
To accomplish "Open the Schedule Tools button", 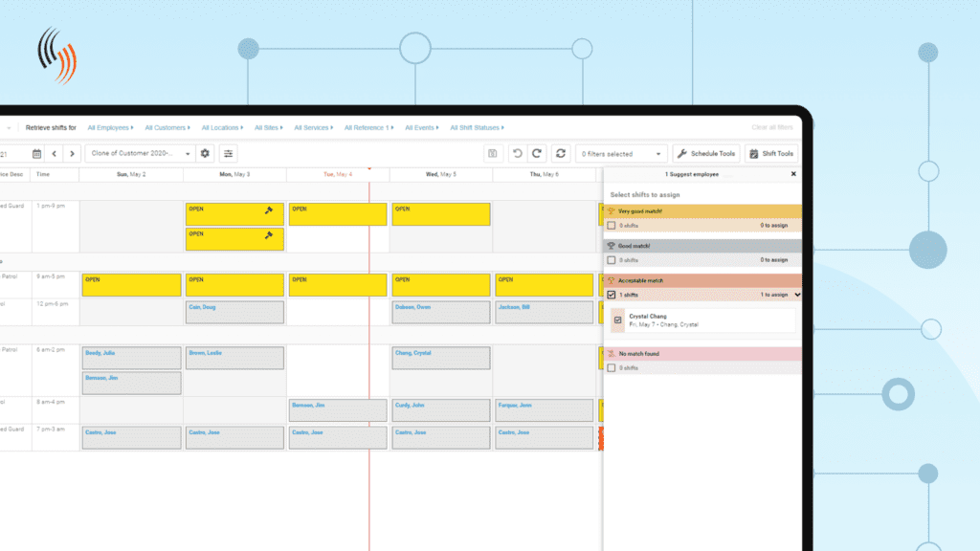I will [706, 154].
